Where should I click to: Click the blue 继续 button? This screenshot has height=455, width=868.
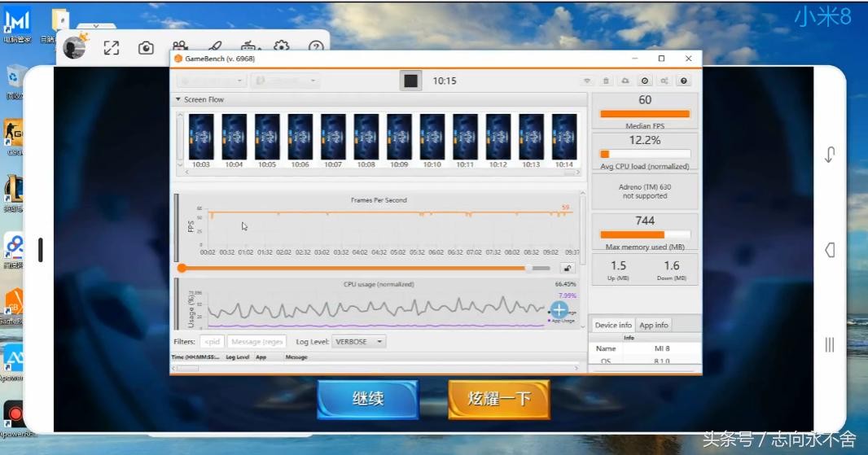[367, 400]
